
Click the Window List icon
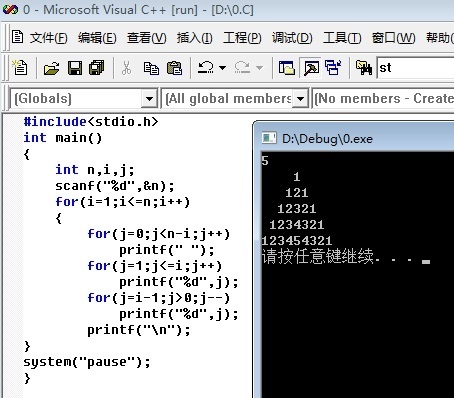333,68
